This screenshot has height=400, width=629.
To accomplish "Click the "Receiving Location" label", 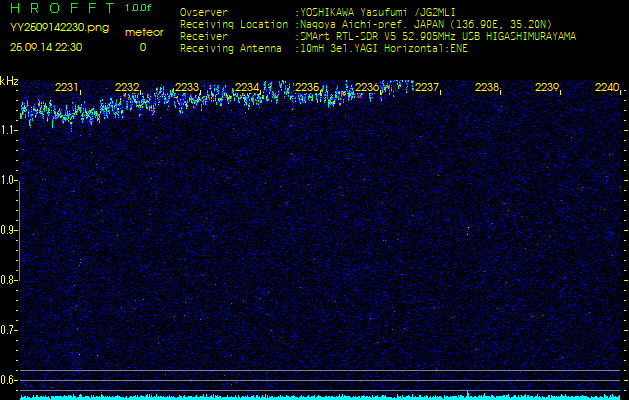I will 234,24.
